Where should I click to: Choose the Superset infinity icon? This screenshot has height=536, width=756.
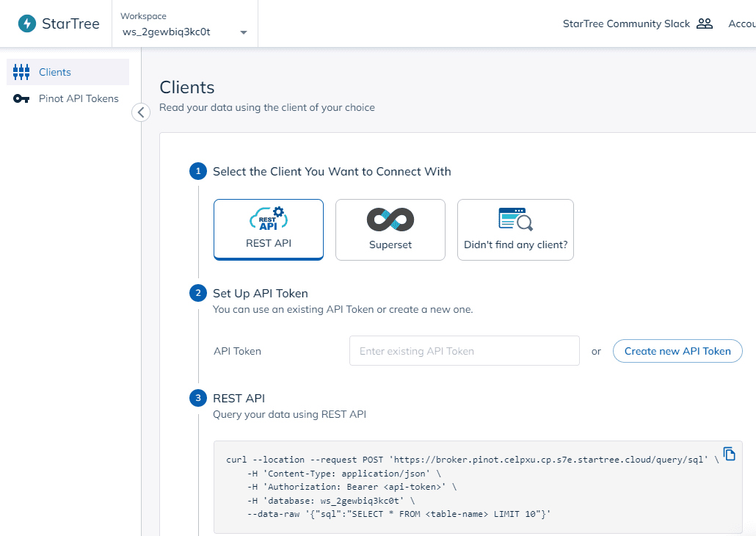click(390, 219)
